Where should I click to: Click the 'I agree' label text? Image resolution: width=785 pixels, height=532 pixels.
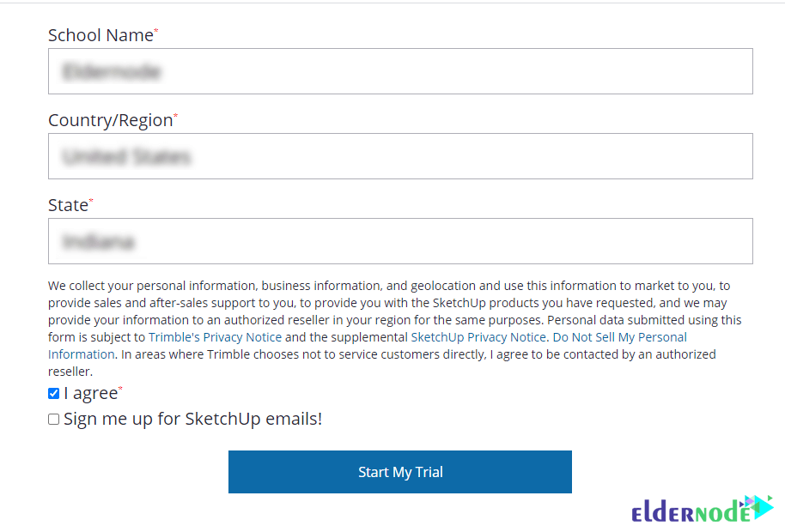coord(93,394)
